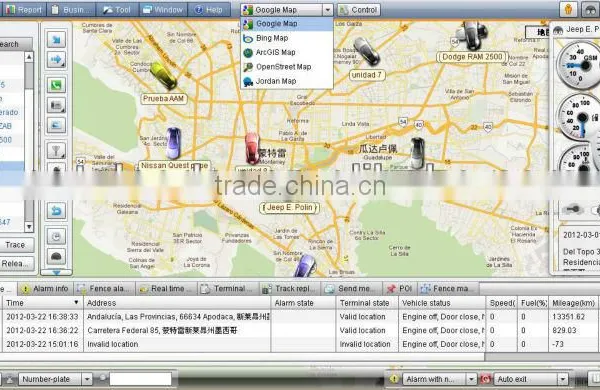Open the Busin... menu
Viewport: 600px width, 390px height.
(70, 10)
